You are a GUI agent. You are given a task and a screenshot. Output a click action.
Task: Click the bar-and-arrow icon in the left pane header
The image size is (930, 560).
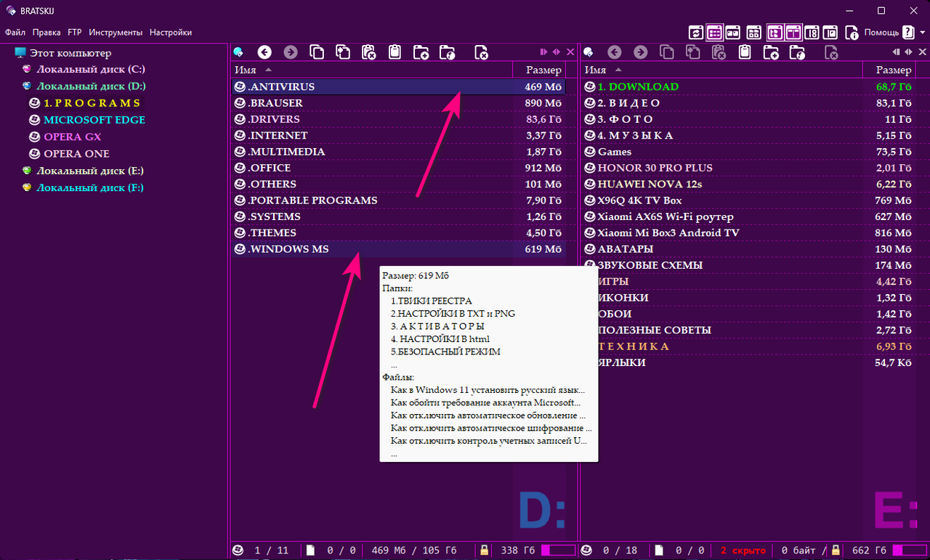[543, 52]
